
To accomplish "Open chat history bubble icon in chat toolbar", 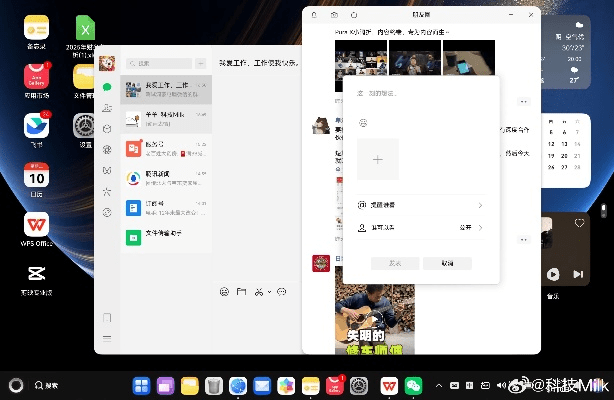I will point(282,292).
